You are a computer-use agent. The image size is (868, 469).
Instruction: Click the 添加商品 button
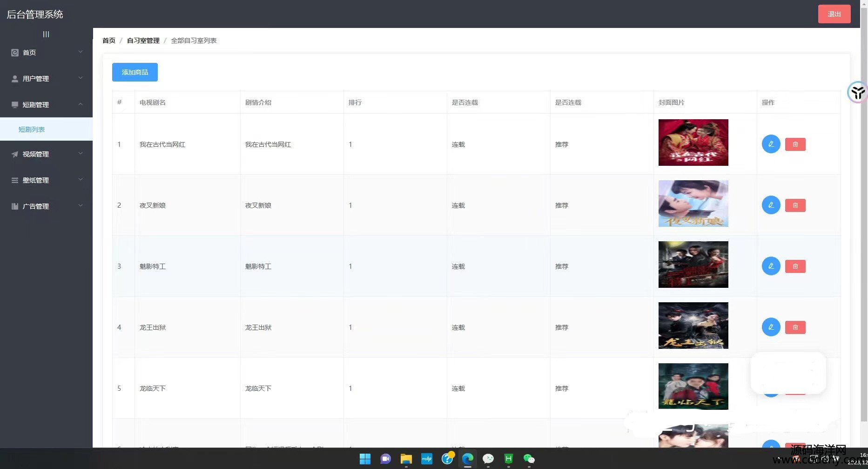coord(135,72)
